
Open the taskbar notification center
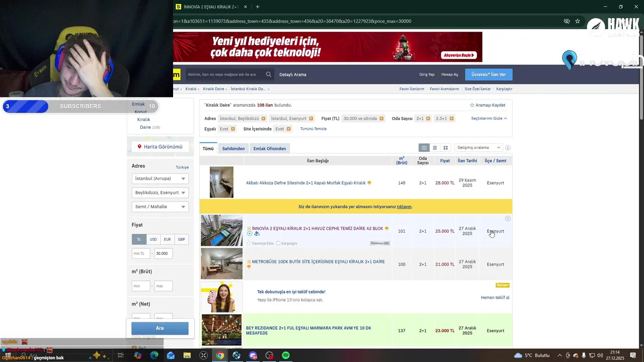click(x=633, y=355)
